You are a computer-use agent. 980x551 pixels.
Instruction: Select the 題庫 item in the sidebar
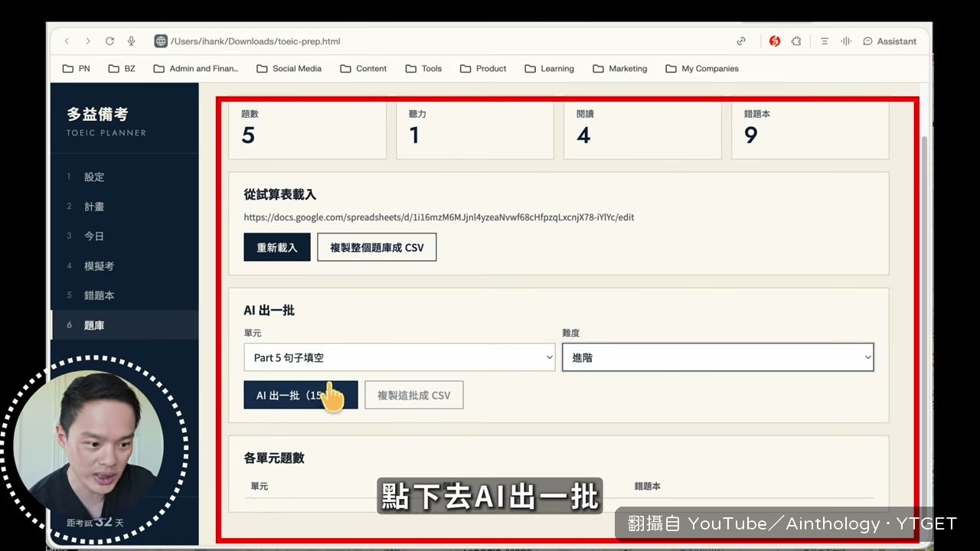coord(125,325)
